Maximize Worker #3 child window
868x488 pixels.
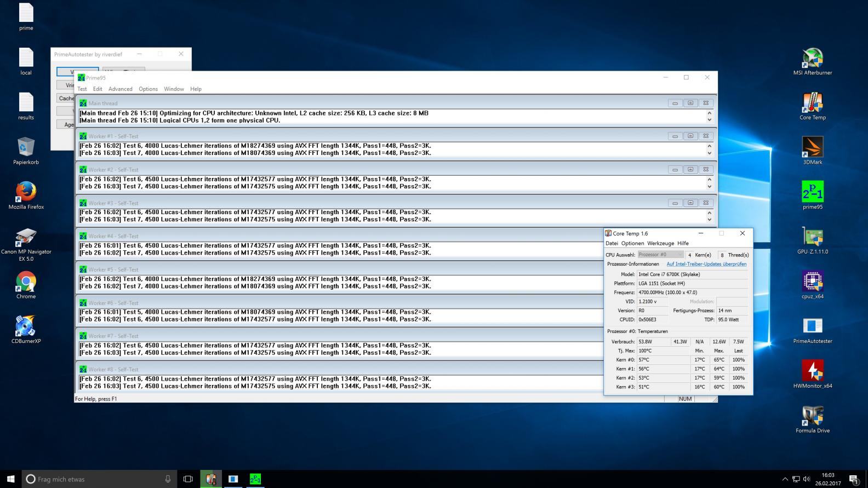point(690,203)
